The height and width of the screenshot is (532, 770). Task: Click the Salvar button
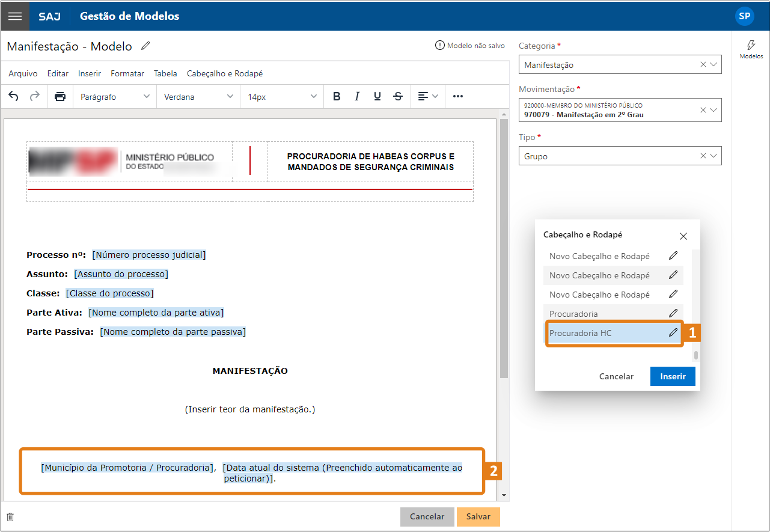(x=478, y=517)
